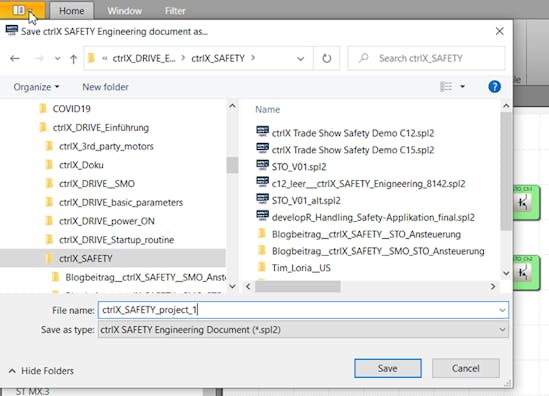The height and width of the screenshot is (396, 549).
Task: Select c12_leer__ctrlX_SAFETY_Enigneering_8142.spl2 file
Action: [x=368, y=183]
